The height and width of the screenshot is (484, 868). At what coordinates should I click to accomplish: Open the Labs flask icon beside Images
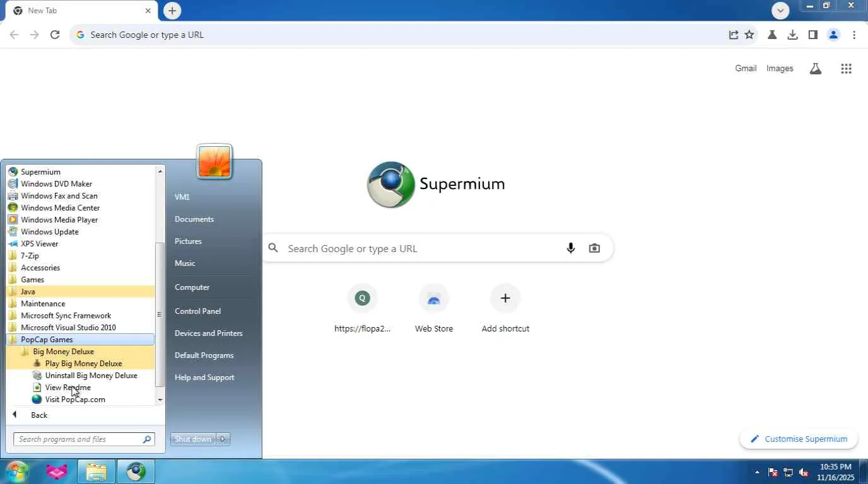(x=816, y=69)
